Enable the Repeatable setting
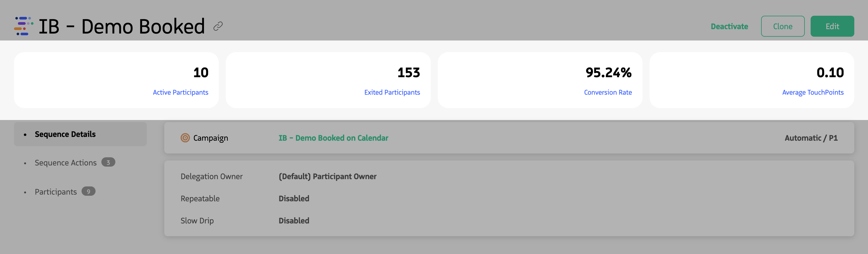 tap(294, 198)
